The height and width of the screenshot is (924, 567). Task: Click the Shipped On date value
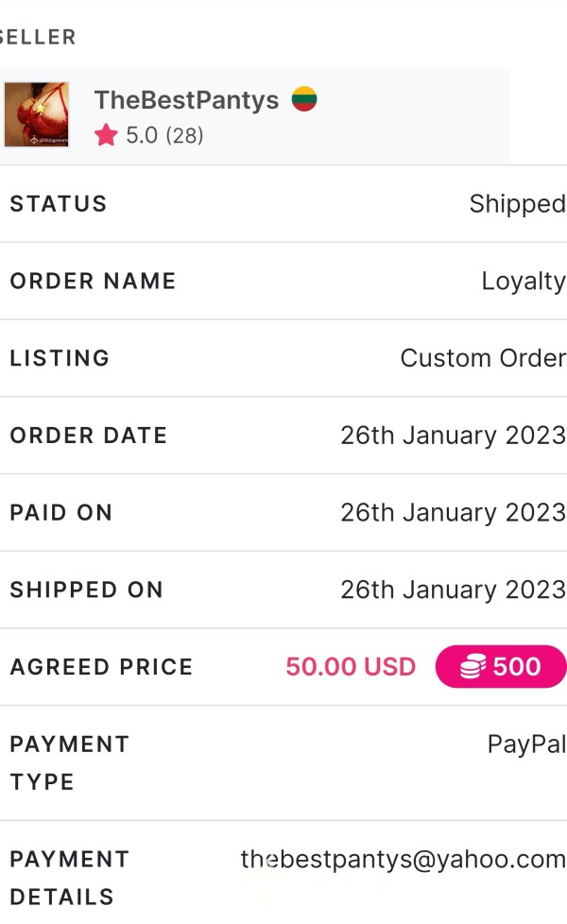(453, 590)
